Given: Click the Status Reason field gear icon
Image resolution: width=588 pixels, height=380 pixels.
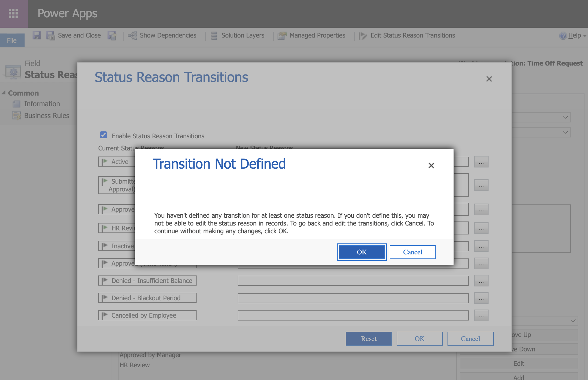Looking at the screenshot, I should pyautogui.click(x=13, y=72).
